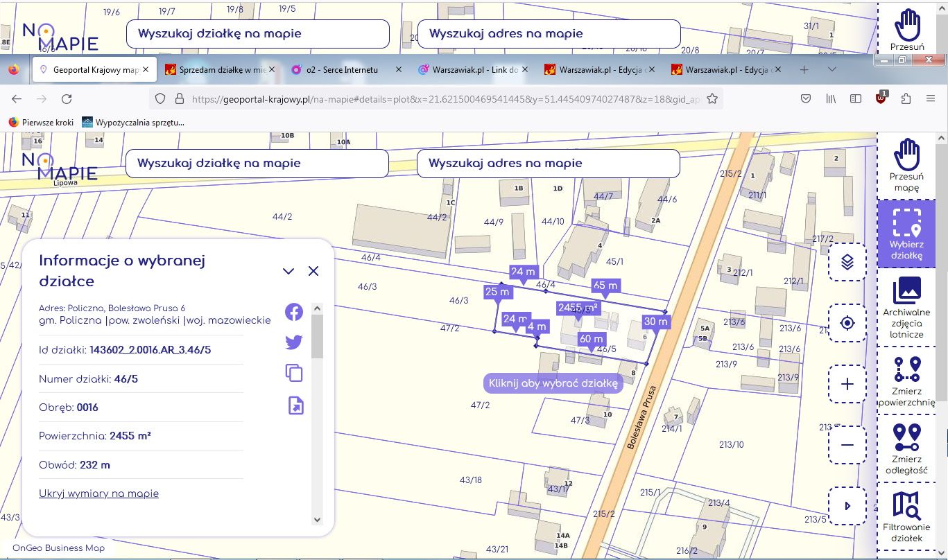
Task: Bookmark this page with the star
Action: coord(712,99)
